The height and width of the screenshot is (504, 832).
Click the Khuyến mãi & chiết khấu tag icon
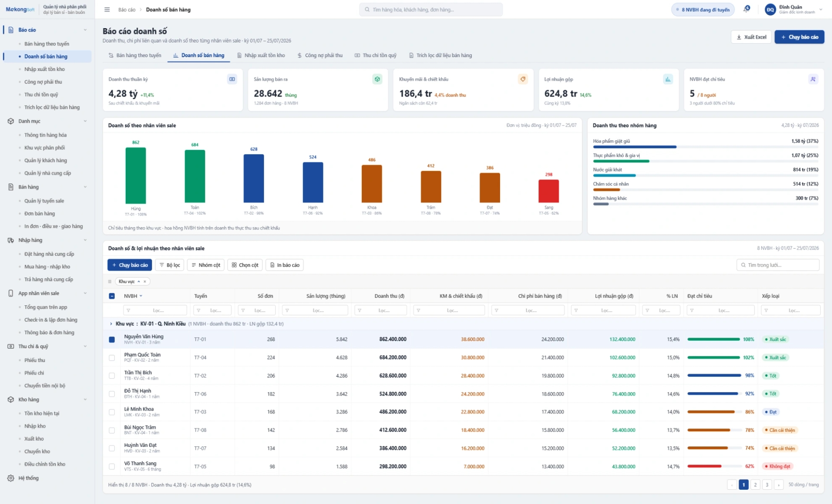523,79
